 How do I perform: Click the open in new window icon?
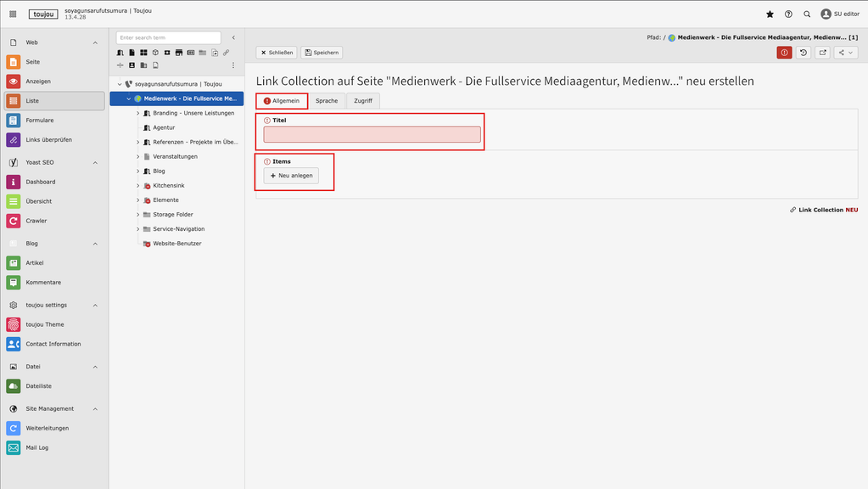822,53
